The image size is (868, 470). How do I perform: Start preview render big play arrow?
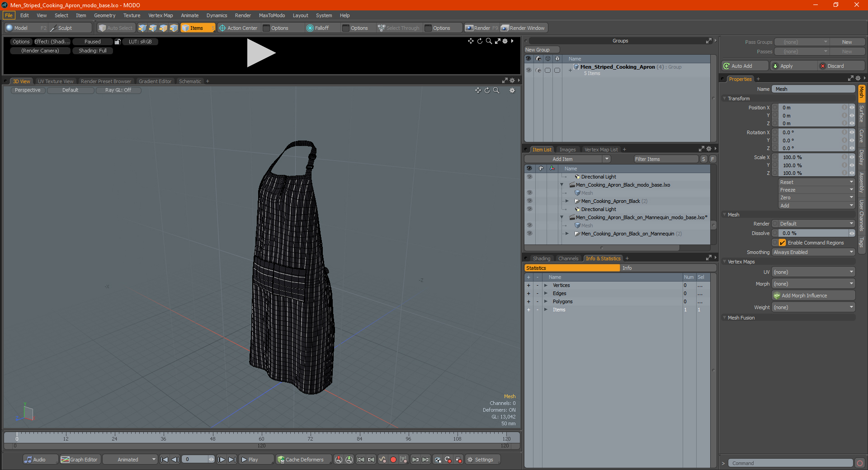(x=261, y=53)
